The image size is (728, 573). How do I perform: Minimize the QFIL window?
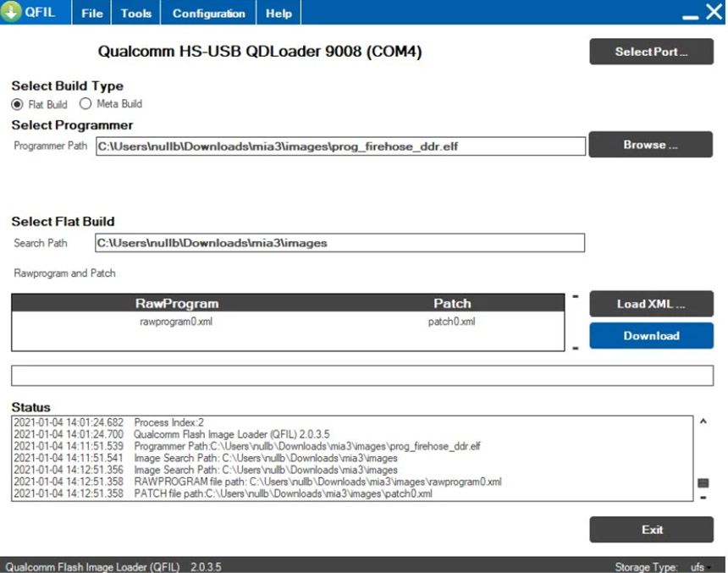691,15
